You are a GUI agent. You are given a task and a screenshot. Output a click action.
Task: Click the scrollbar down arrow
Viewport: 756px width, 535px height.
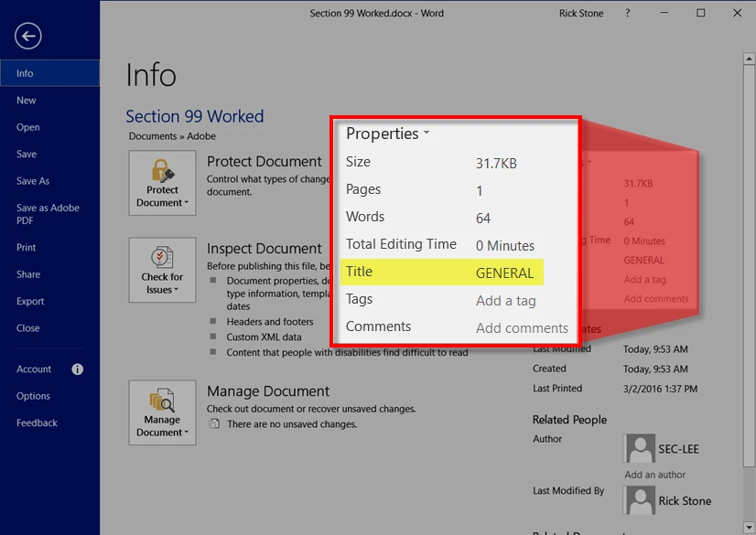click(749, 527)
